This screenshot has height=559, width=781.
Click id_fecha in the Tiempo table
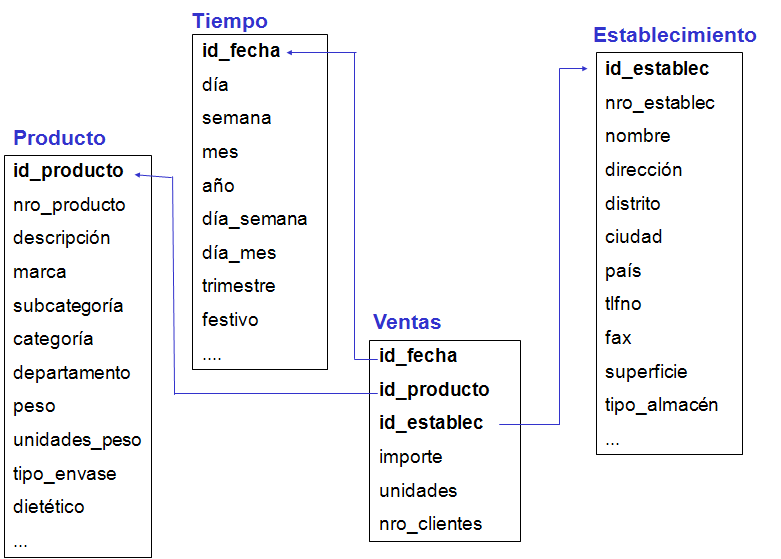(x=241, y=51)
